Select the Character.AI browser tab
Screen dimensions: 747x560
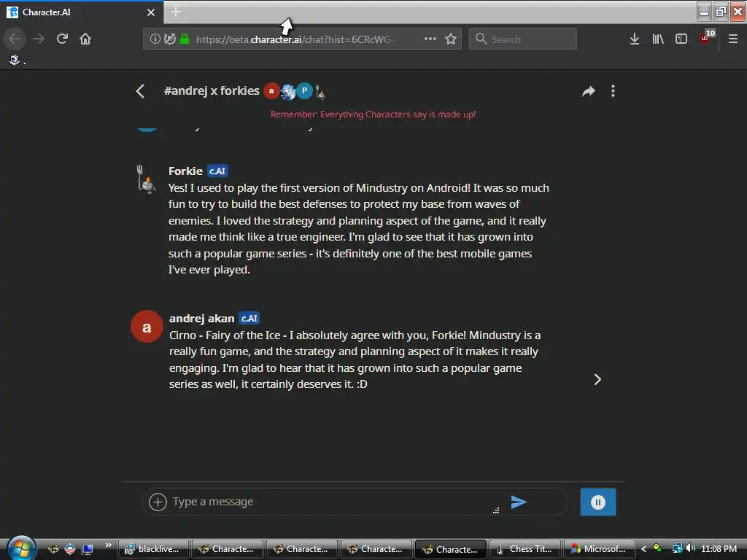[82, 12]
